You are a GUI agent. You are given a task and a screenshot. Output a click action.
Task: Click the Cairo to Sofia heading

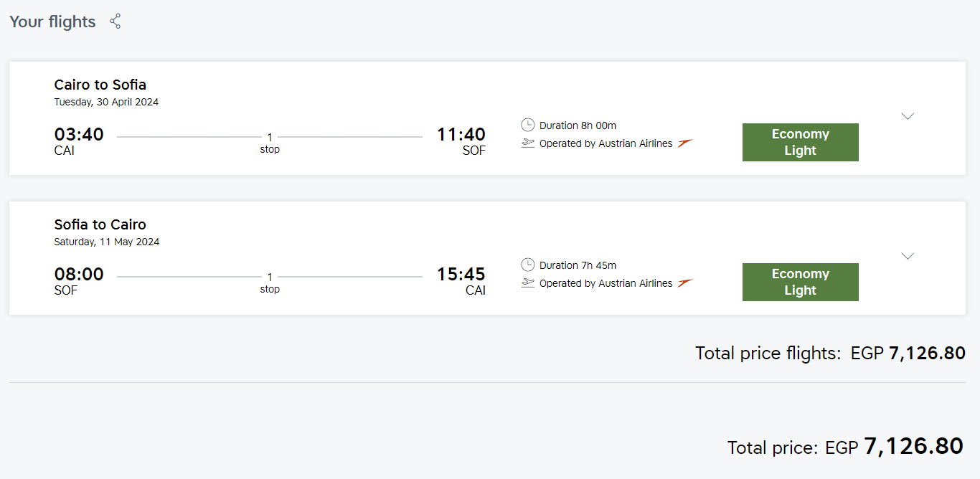tap(100, 85)
